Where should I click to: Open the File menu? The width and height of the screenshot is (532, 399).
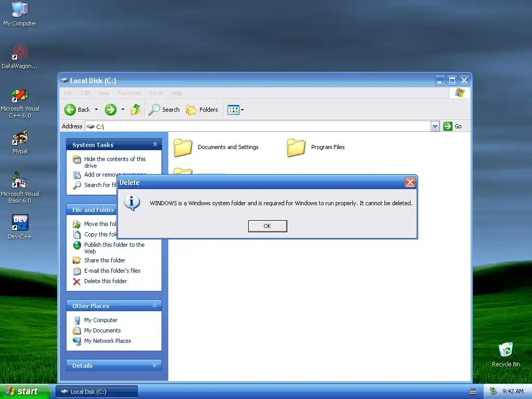coord(68,93)
